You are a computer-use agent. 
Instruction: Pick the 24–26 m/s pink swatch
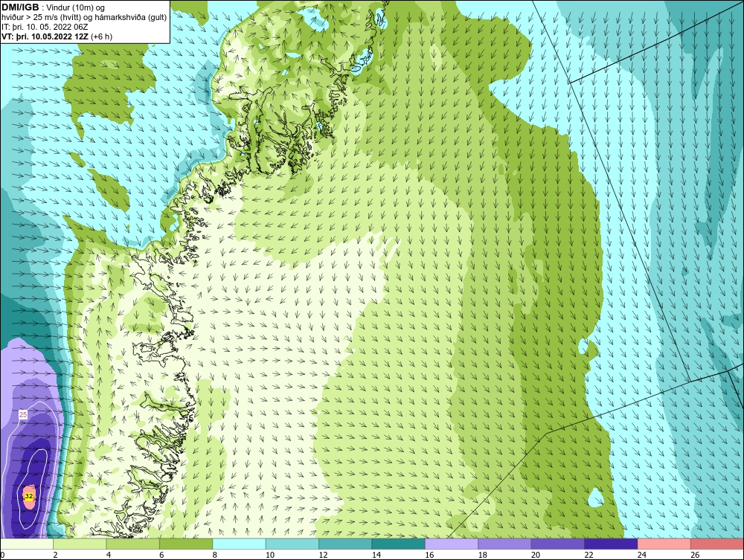point(664,544)
